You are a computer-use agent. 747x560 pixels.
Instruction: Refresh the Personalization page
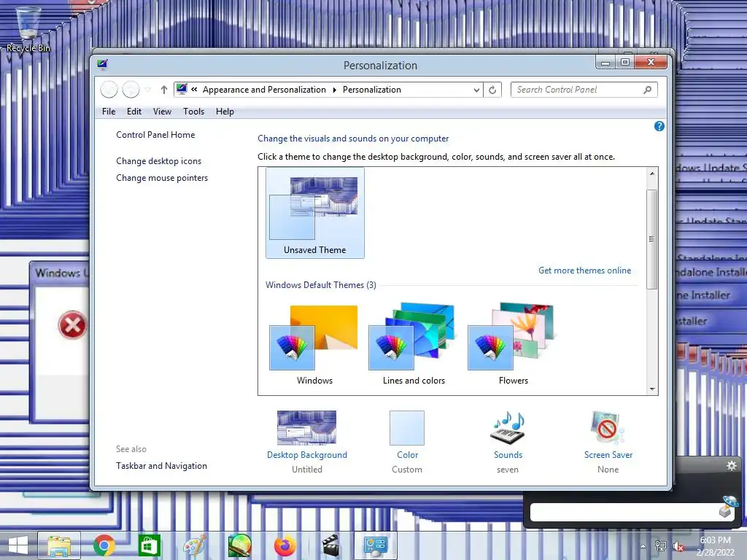click(492, 90)
